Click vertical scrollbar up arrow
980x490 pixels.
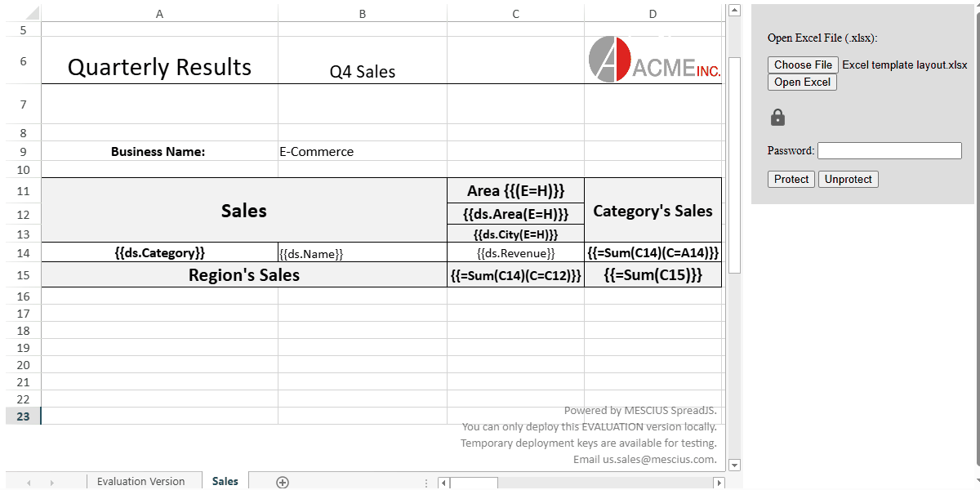tap(733, 11)
